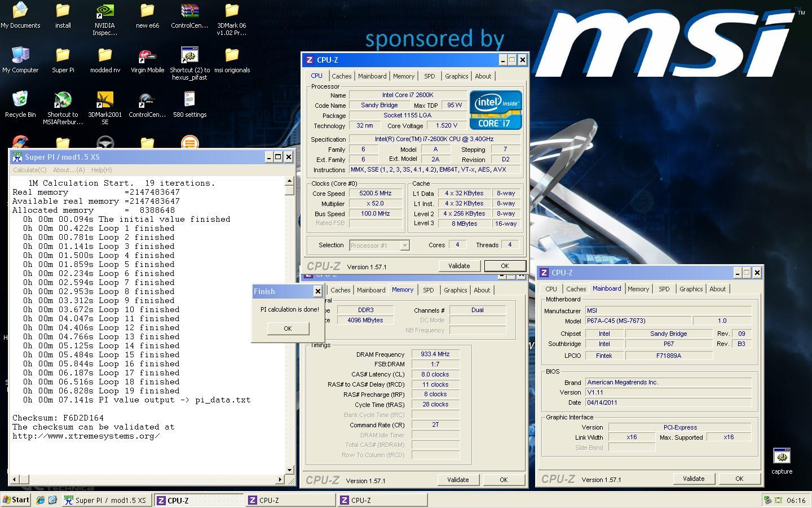
Task: Click the taskbar clock showing 06:16
Action: click(x=796, y=500)
